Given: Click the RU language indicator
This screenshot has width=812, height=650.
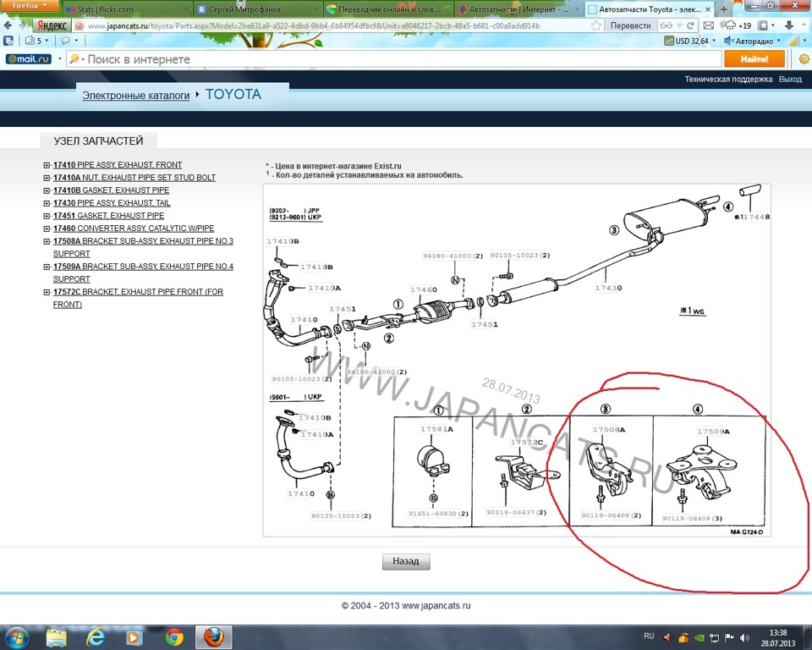Looking at the screenshot, I should 649,636.
